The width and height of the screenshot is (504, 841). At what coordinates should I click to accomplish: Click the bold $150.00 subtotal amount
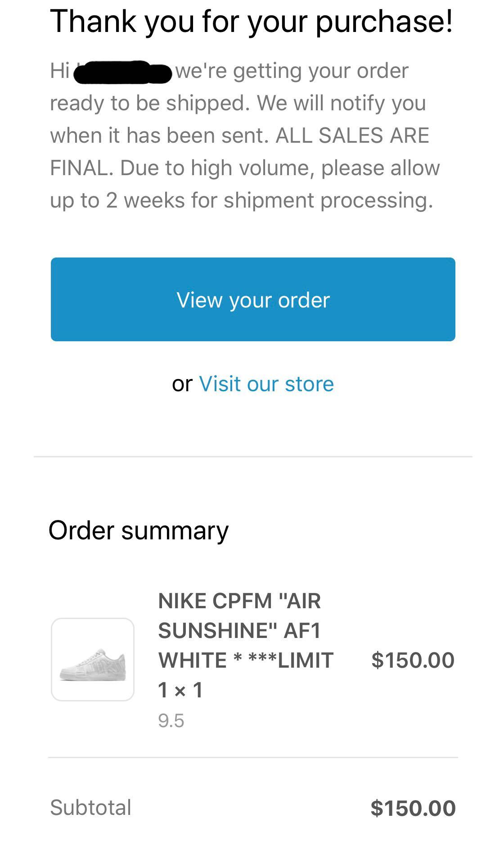(413, 808)
